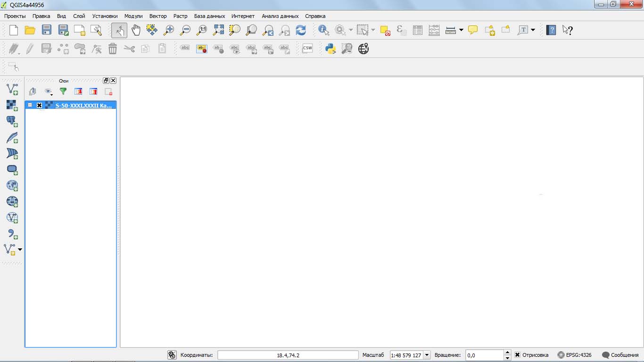Open the attribute table

(417, 31)
